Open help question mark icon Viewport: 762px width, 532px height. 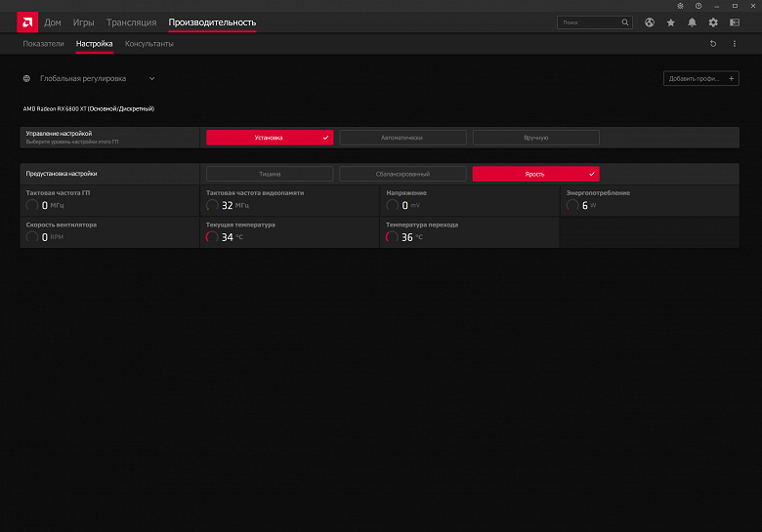coord(698,6)
